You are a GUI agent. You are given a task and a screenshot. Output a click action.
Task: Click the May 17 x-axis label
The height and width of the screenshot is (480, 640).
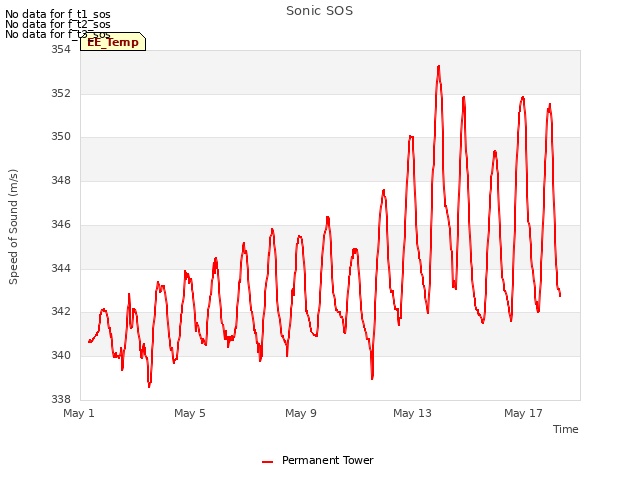tap(523, 413)
